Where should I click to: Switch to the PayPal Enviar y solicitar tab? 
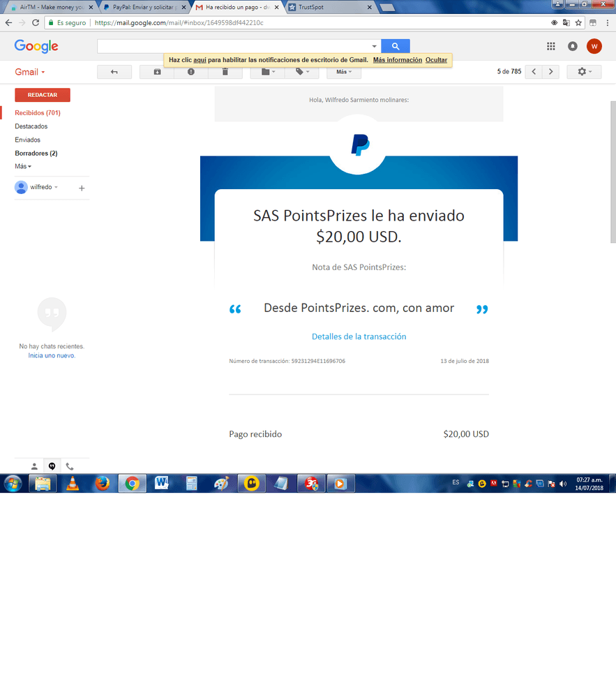tap(144, 7)
